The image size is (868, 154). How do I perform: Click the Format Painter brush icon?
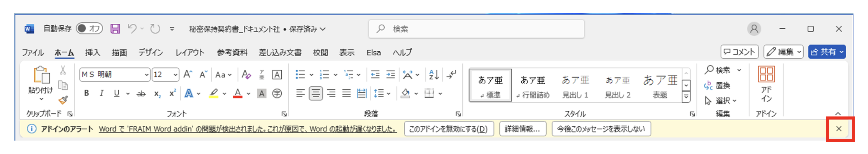(63, 100)
